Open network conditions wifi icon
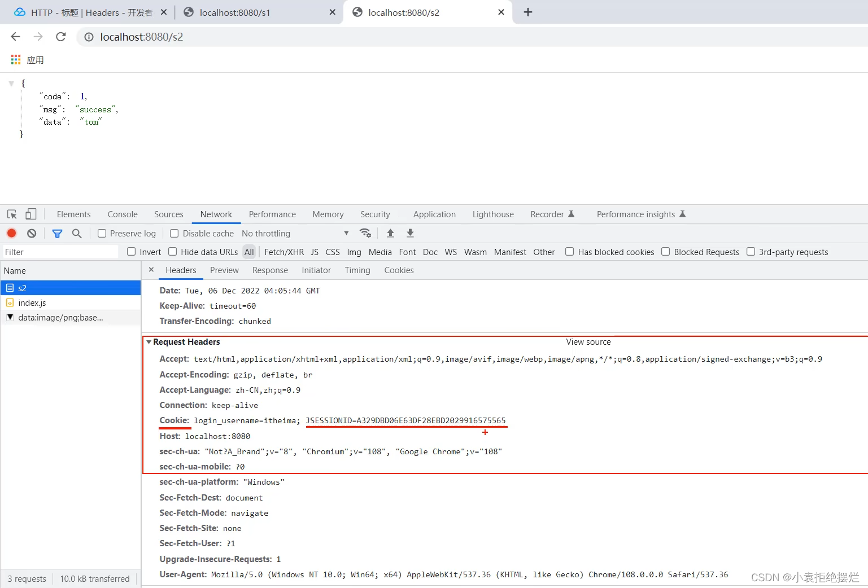Viewport: 868px width, 588px height. pyautogui.click(x=365, y=233)
